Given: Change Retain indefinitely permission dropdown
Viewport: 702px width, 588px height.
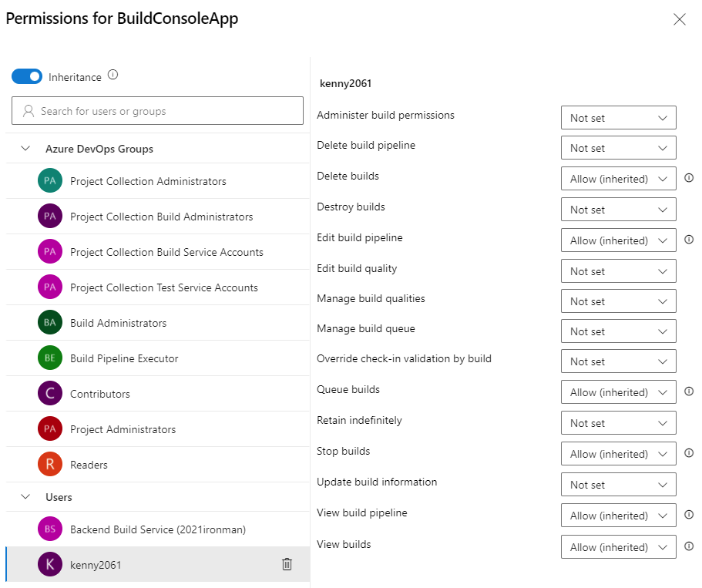Looking at the screenshot, I should (x=618, y=423).
